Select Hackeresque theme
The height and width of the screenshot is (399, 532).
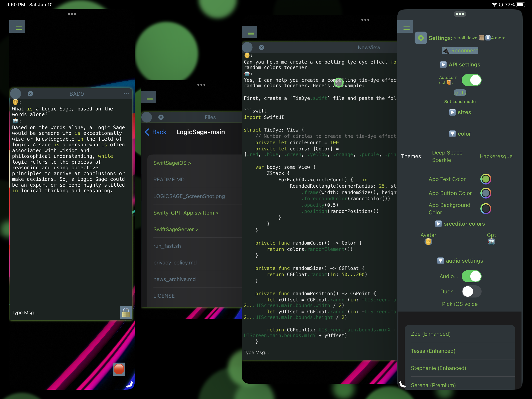496,156
